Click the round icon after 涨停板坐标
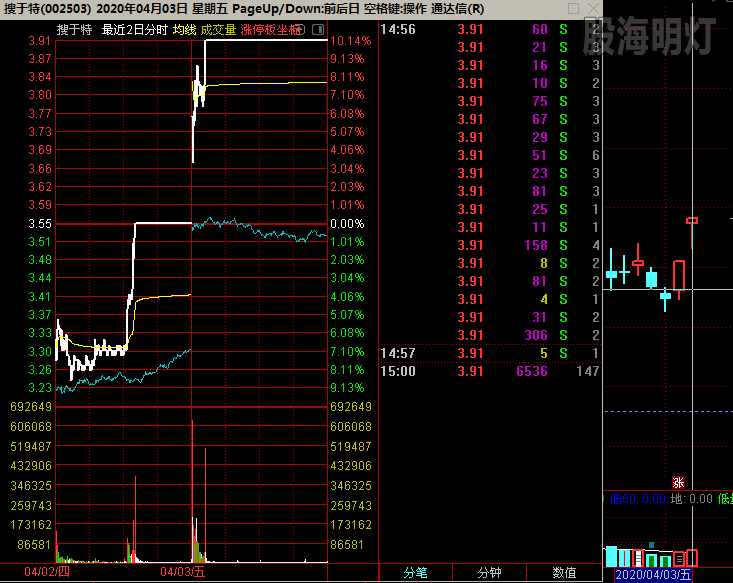Image resolution: width=733 pixels, height=583 pixels. [300, 29]
